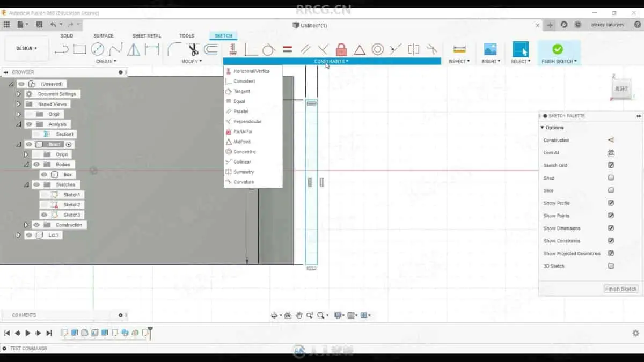644x362 pixels.
Task: Select the Trim scissors tool
Action: tap(193, 50)
